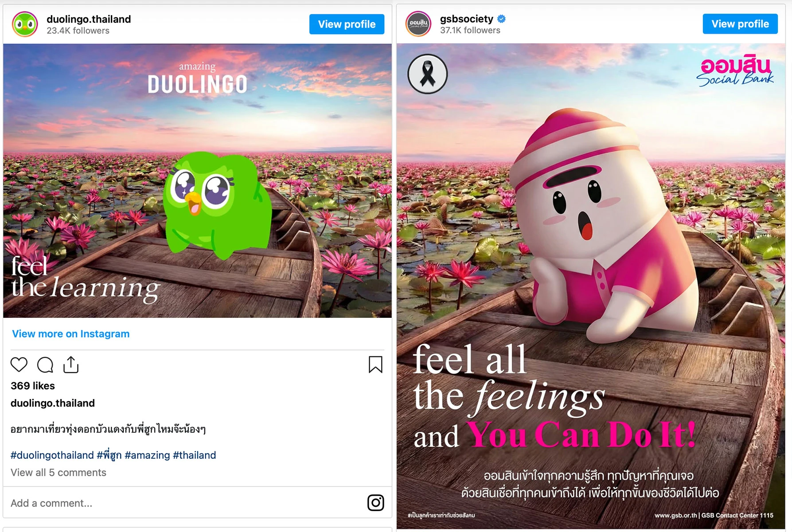Open the #thailand hashtag link
This screenshot has width=792, height=532.
point(195,455)
